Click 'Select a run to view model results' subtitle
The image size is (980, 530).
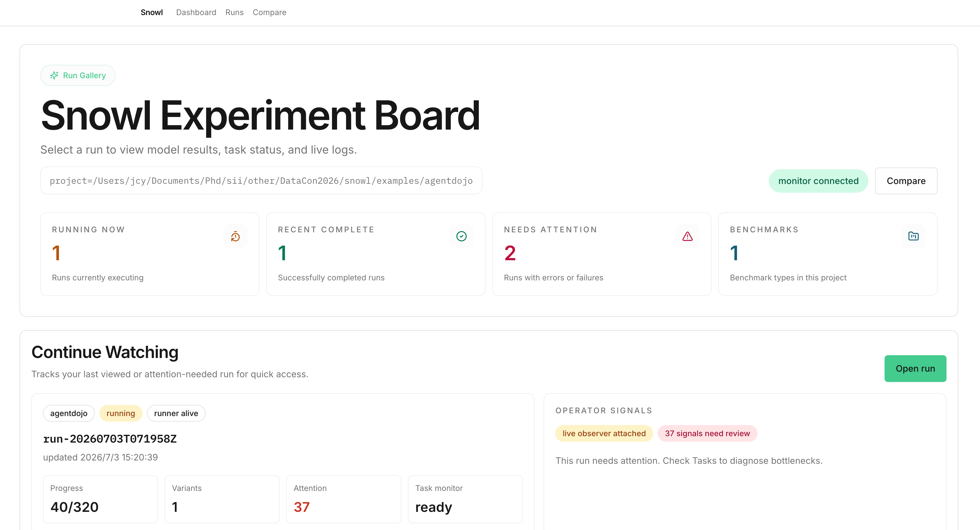(199, 150)
